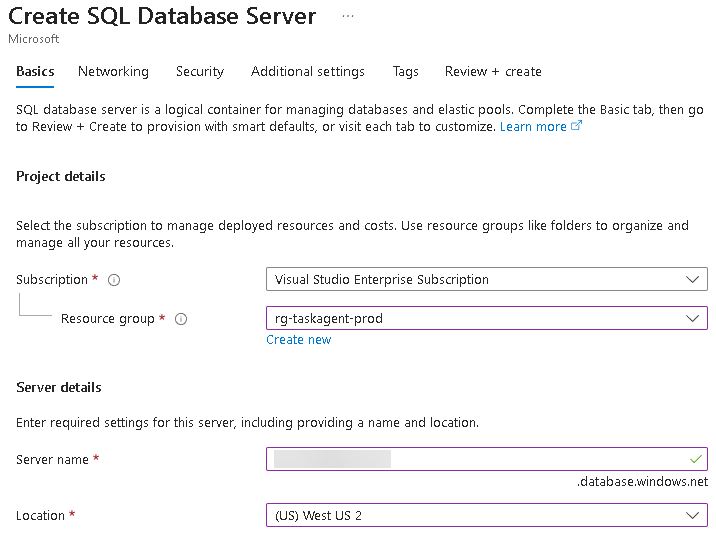Viewport: 716px width, 545px height.
Task: Click the Resource group info icon
Action: (181, 319)
